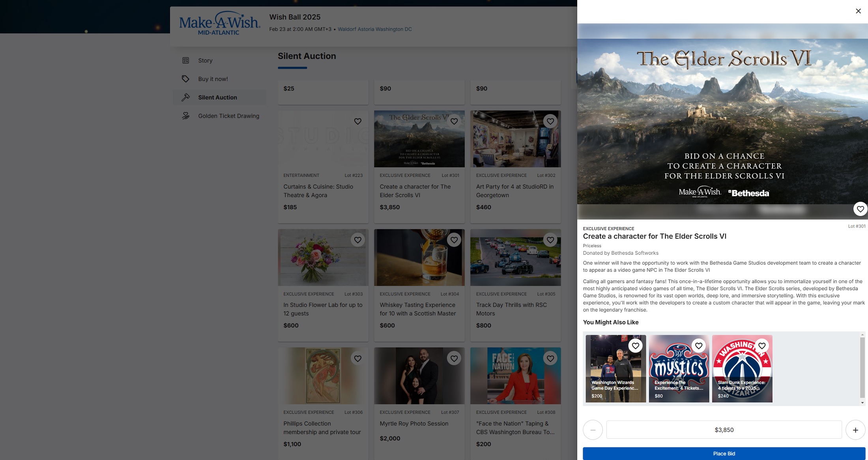Open Waldorf Astoria Washington DC link

pyautogui.click(x=374, y=29)
